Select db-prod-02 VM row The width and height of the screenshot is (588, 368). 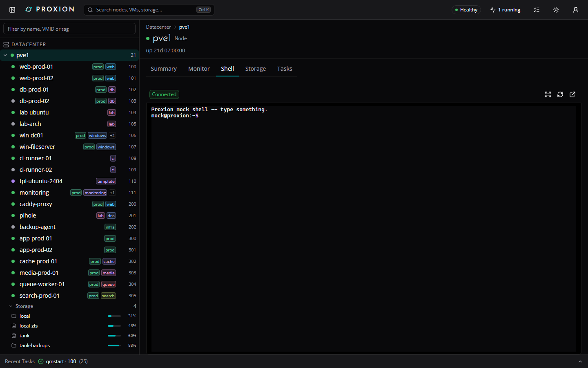[69, 101]
